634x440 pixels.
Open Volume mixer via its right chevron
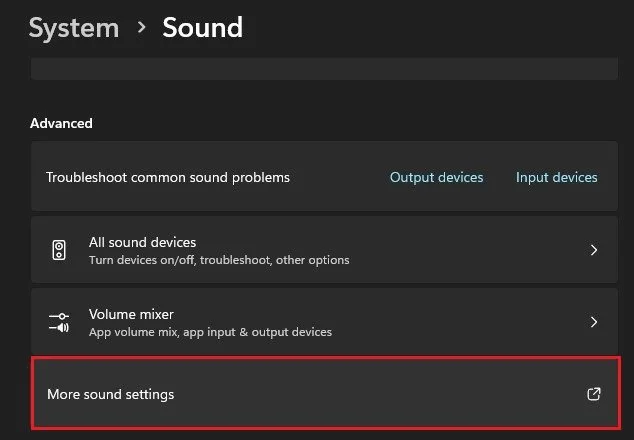[593, 322]
